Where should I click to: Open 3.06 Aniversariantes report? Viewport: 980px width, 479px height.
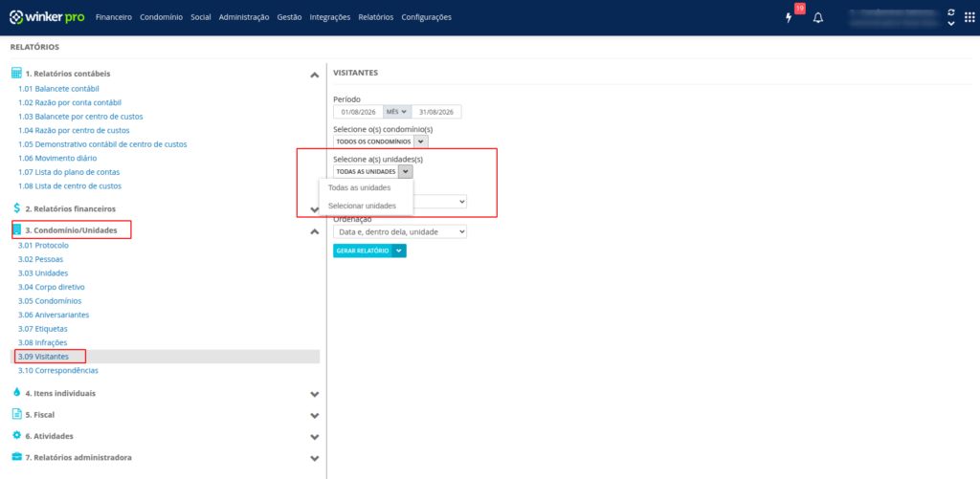click(54, 315)
